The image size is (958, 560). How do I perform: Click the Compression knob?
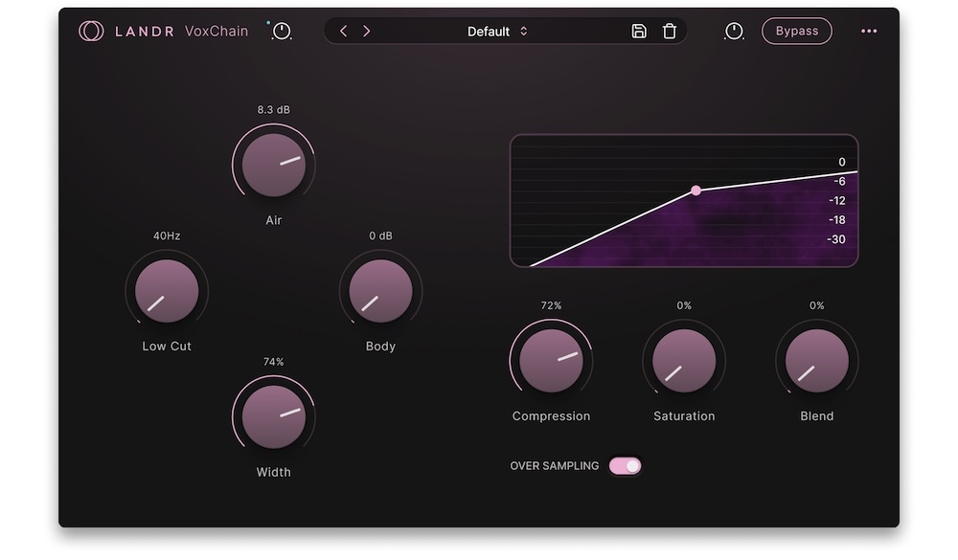(551, 361)
